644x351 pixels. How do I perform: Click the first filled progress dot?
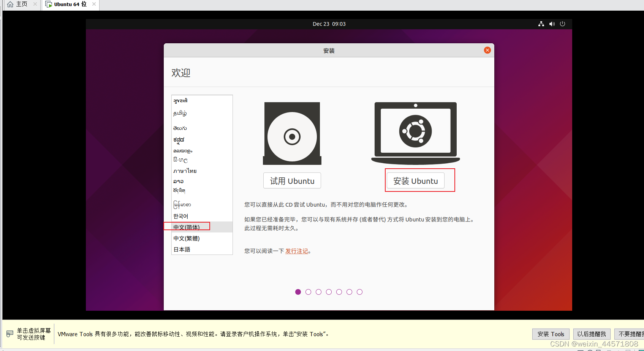(298, 292)
